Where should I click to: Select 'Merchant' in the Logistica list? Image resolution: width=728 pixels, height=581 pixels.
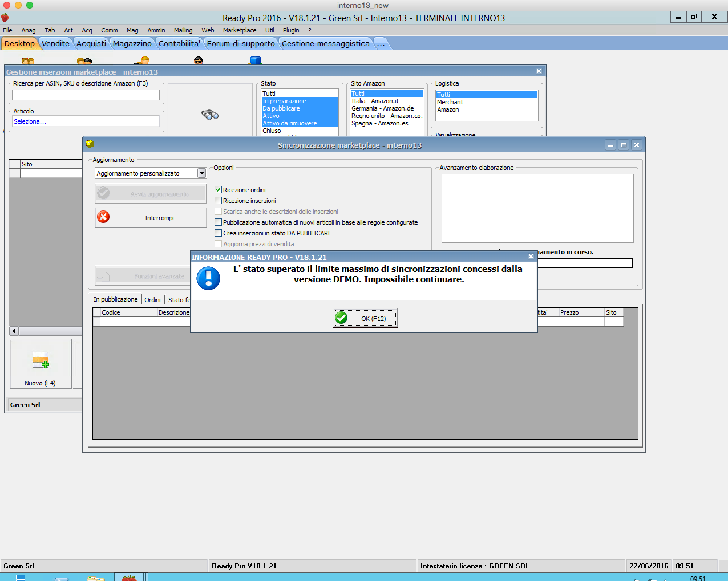click(487, 102)
